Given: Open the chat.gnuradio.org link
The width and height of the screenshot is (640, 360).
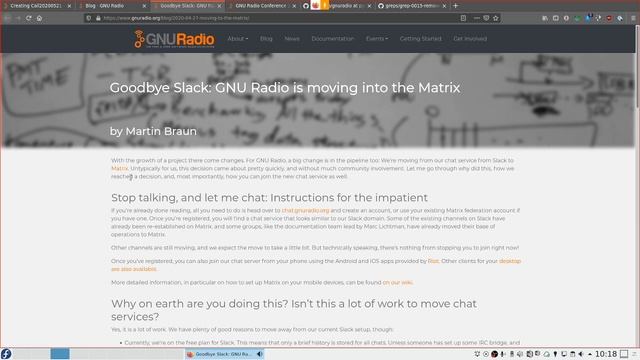Looking at the screenshot, I should 305,211.
